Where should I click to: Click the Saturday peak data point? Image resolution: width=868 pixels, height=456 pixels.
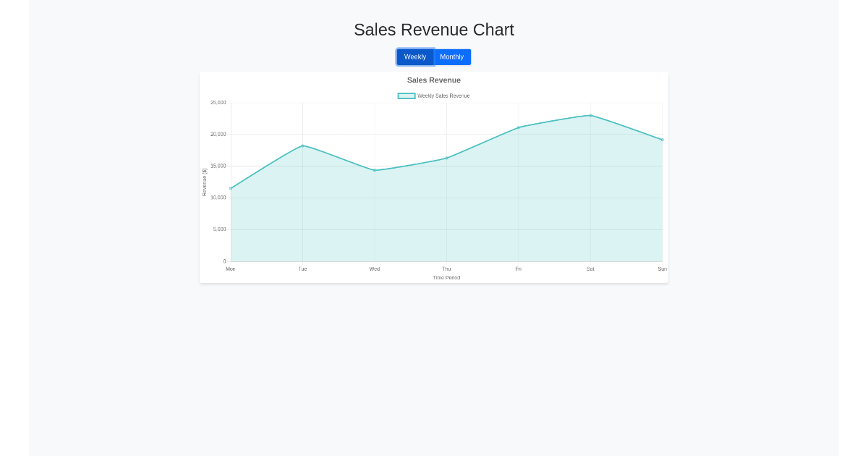590,114
